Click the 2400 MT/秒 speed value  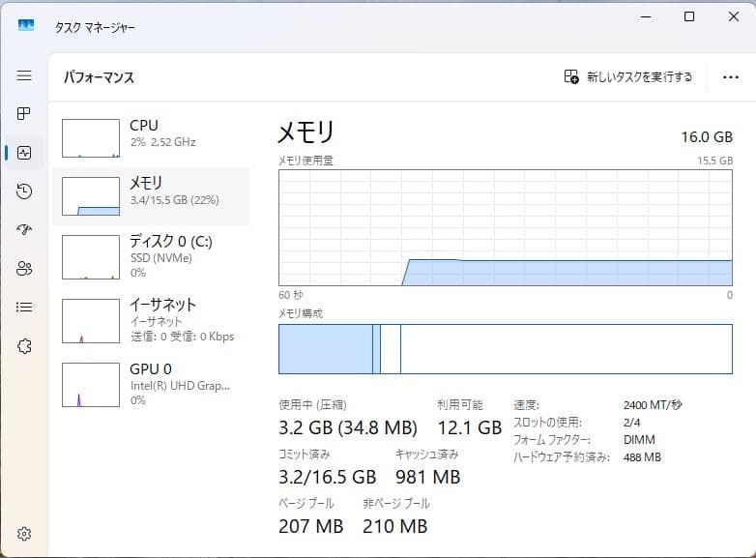coord(653,404)
